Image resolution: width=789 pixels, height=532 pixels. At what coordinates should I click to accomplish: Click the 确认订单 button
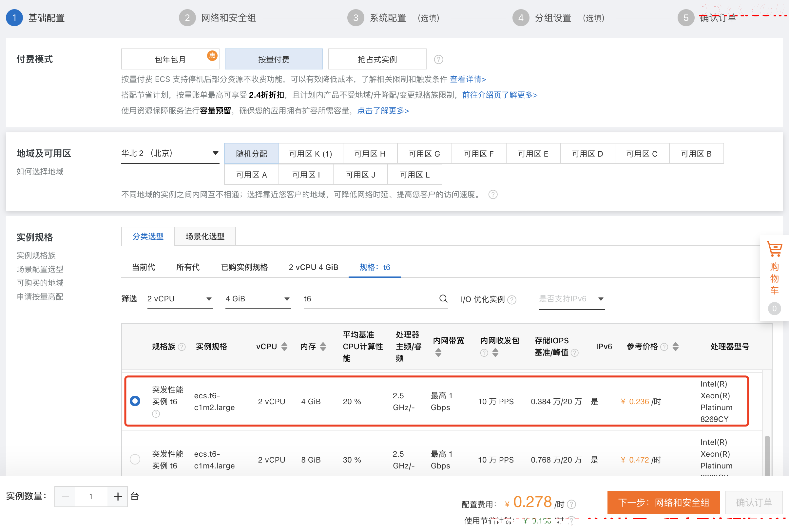754,503
